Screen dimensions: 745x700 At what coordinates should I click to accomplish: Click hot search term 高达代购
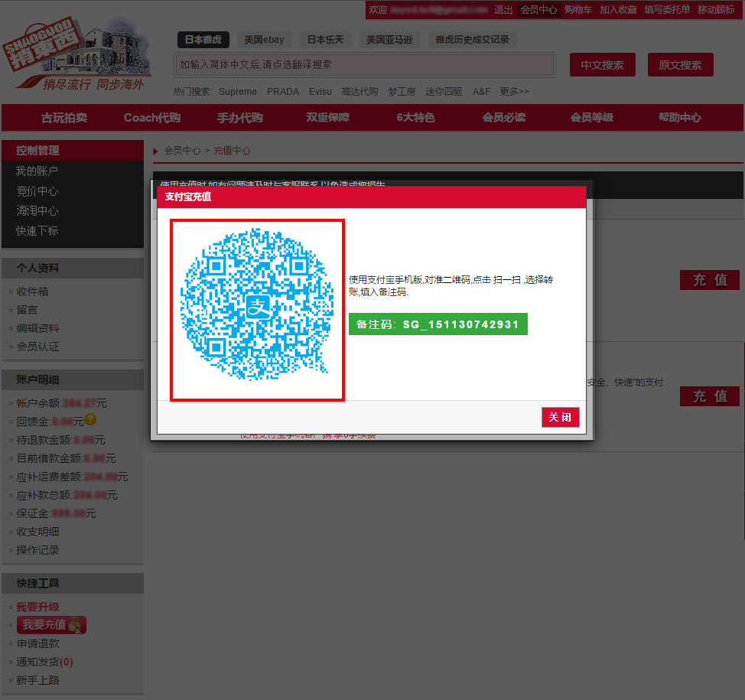pos(359,91)
